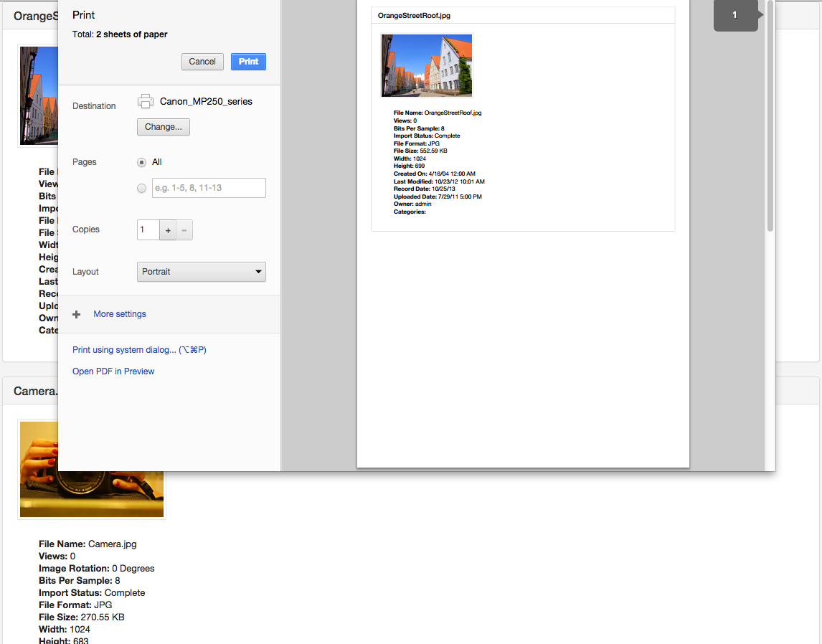Screen dimensions: 822x644
Task: Click the 'File Name: Camera.jpg' line
Action: 88,544
